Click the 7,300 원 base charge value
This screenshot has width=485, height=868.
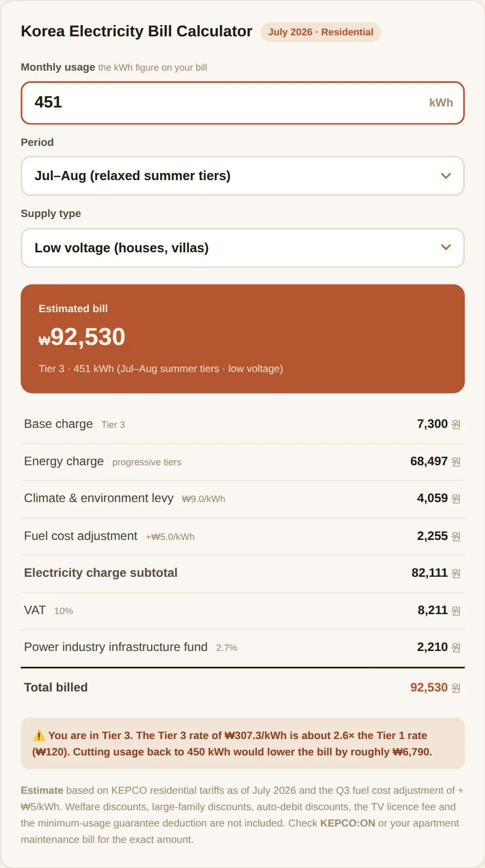439,424
